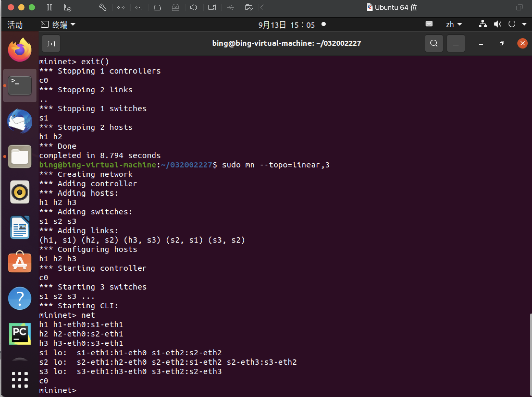Open Files manager in dock

20,157
